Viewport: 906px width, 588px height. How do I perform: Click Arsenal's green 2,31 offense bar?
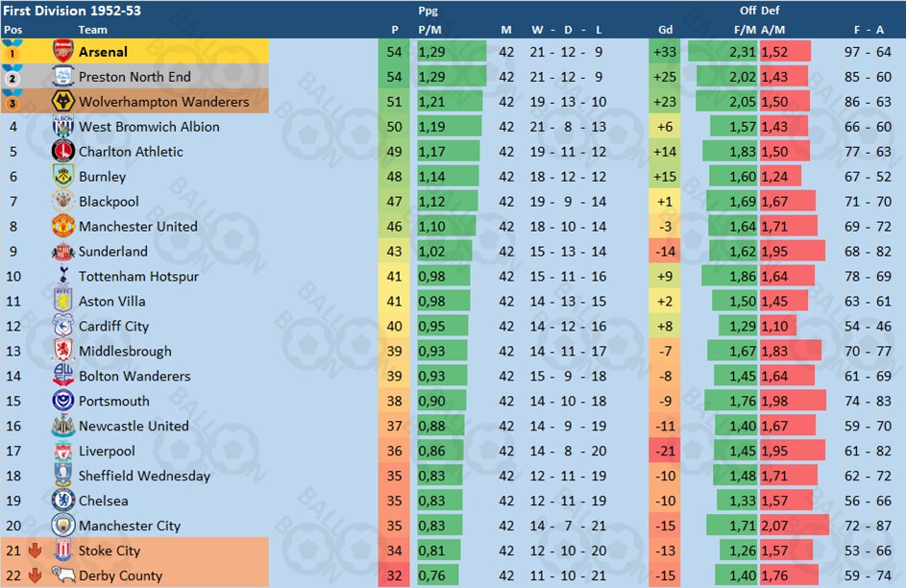click(722, 52)
